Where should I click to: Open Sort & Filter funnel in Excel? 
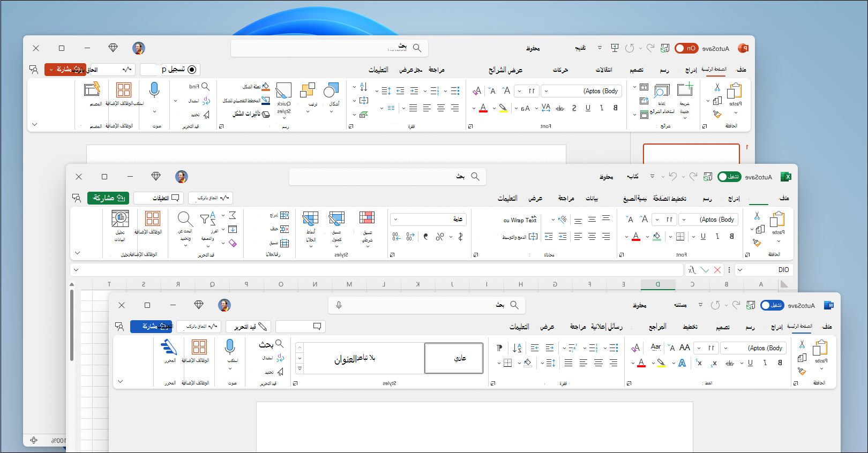tap(208, 218)
